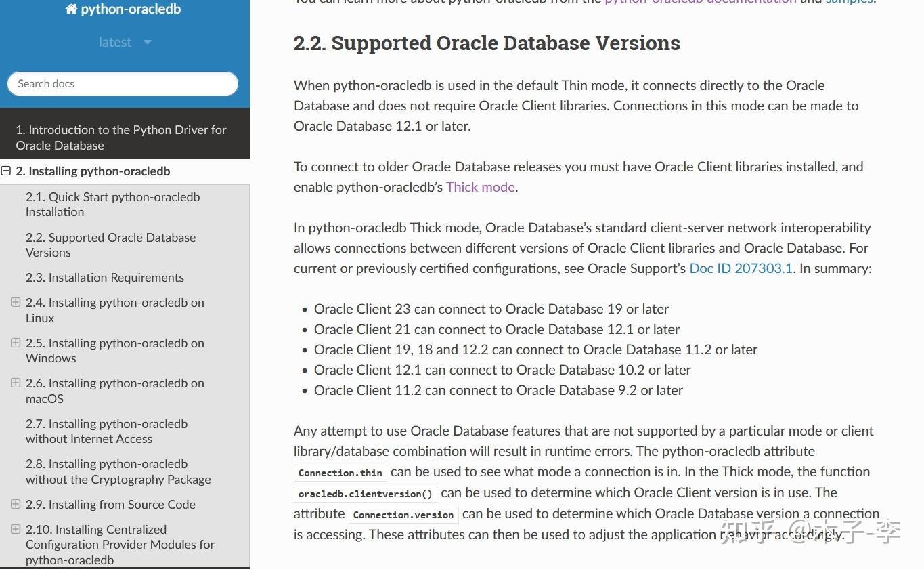Expand "2.10. Installing Centralized Configuration Provider Modules"

point(15,529)
